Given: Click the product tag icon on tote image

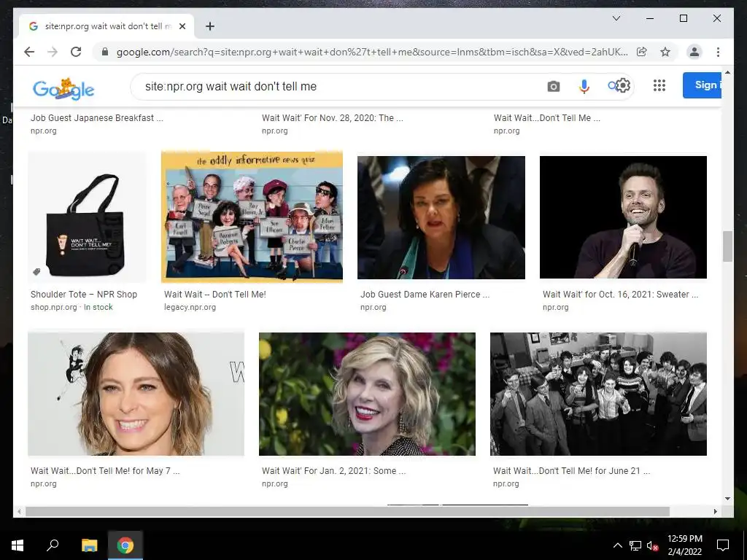Looking at the screenshot, I should (x=36, y=272).
